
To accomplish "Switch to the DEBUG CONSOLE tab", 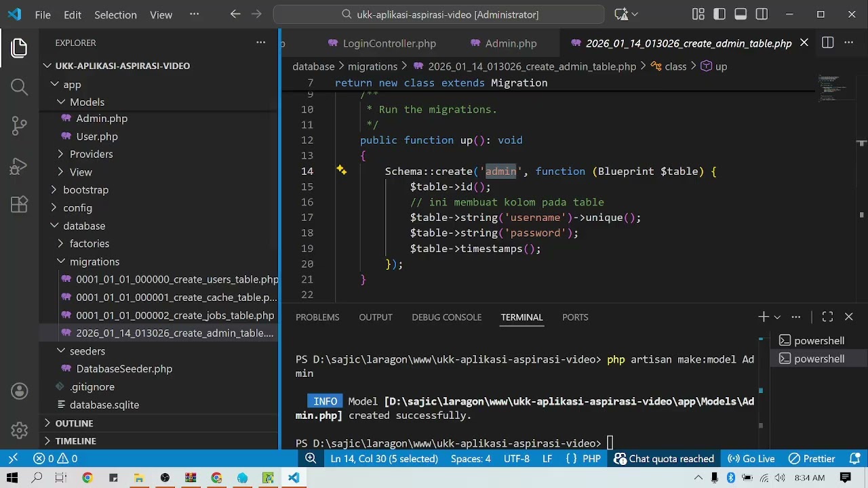I will [x=446, y=317].
